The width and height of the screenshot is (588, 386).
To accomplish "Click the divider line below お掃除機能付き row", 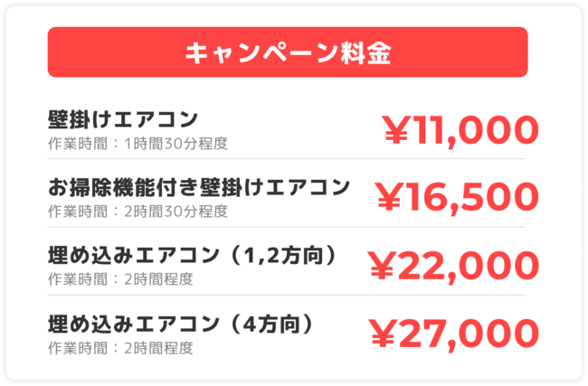I will (286, 227).
